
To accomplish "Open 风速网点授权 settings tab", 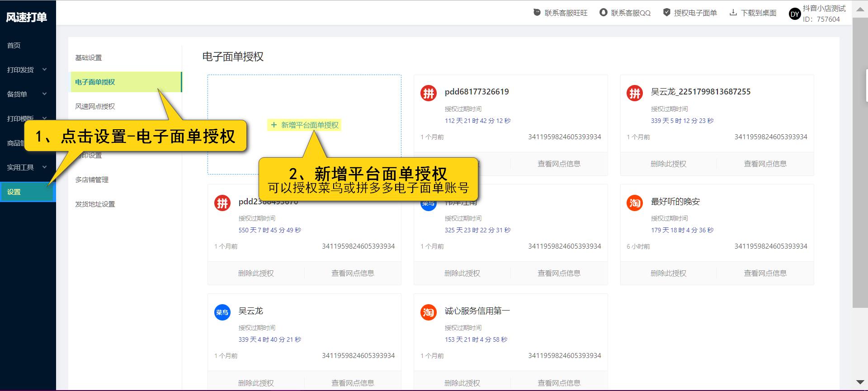I will pyautogui.click(x=95, y=106).
